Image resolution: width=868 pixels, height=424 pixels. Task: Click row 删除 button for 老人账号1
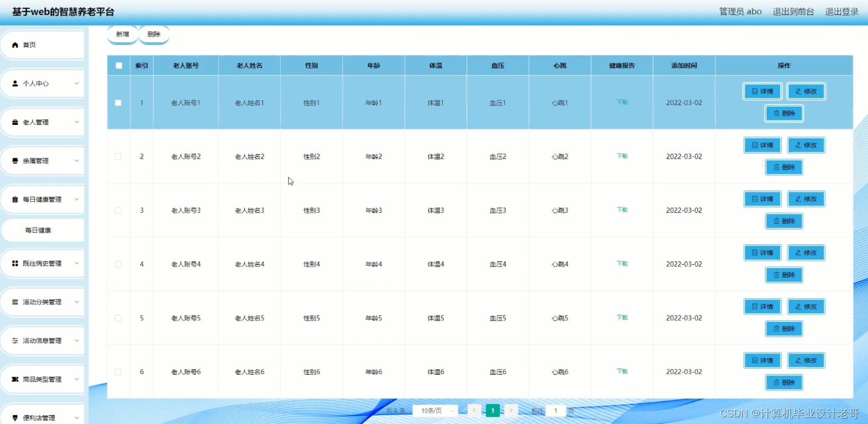pos(784,113)
